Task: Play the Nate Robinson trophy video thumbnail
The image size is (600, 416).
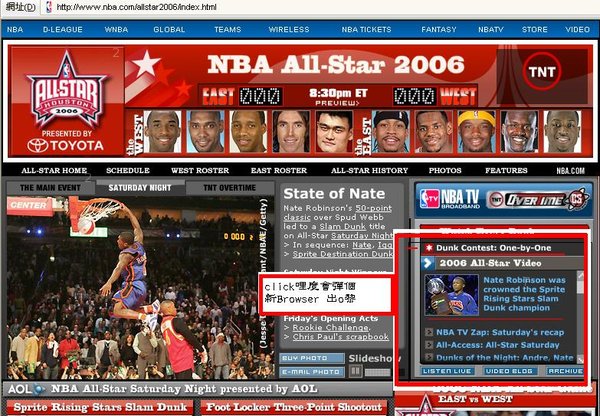Action: click(x=452, y=295)
